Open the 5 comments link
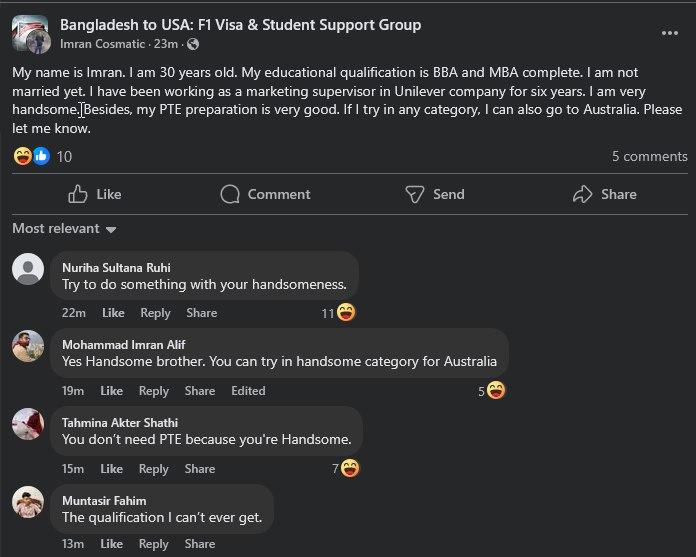This screenshot has height=557, width=696. pyautogui.click(x=649, y=156)
